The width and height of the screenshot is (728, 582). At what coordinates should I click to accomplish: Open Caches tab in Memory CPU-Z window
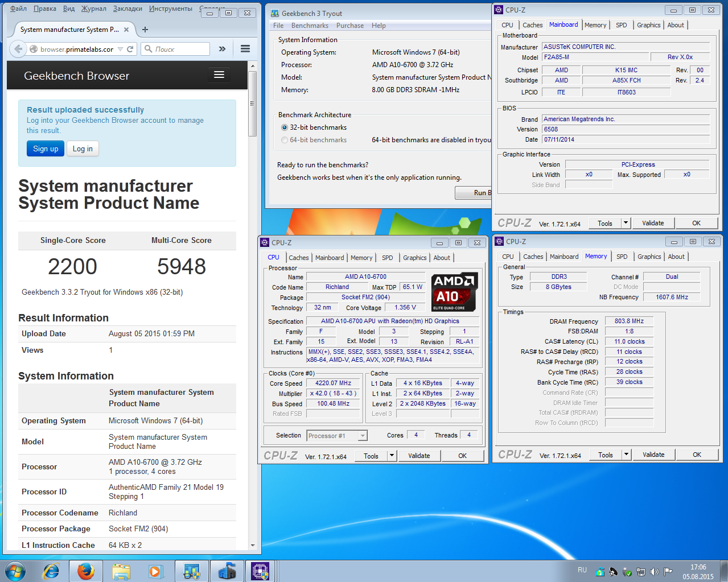533,257
